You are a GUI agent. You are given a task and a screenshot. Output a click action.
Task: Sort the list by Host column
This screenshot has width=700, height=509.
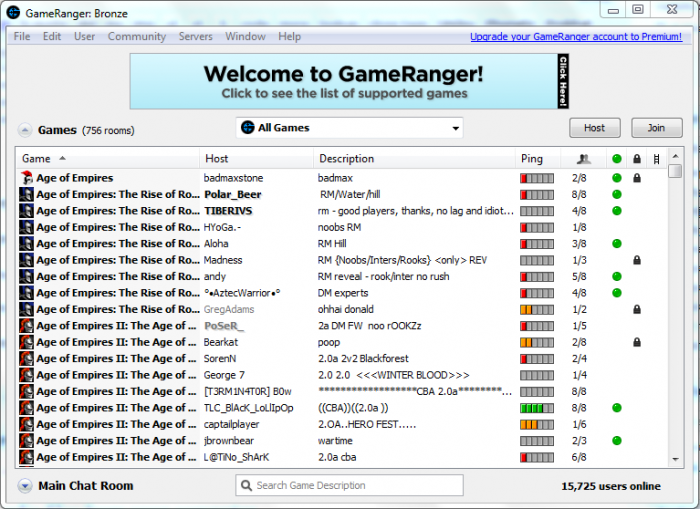click(256, 159)
